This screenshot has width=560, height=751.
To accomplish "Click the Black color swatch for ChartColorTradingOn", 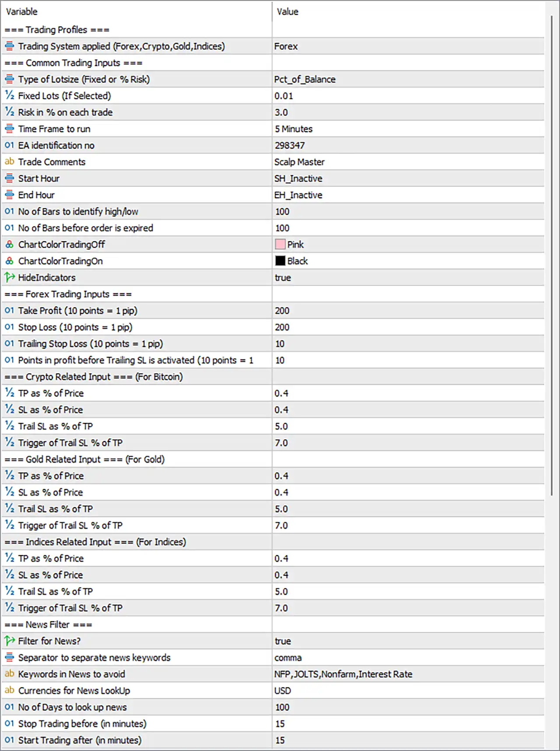I will coord(280,261).
